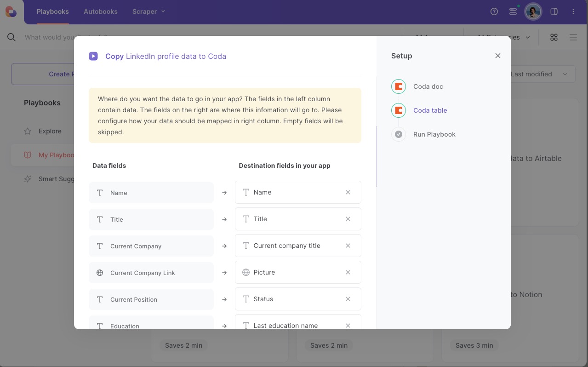Switch to list view icon

coord(573,37)
